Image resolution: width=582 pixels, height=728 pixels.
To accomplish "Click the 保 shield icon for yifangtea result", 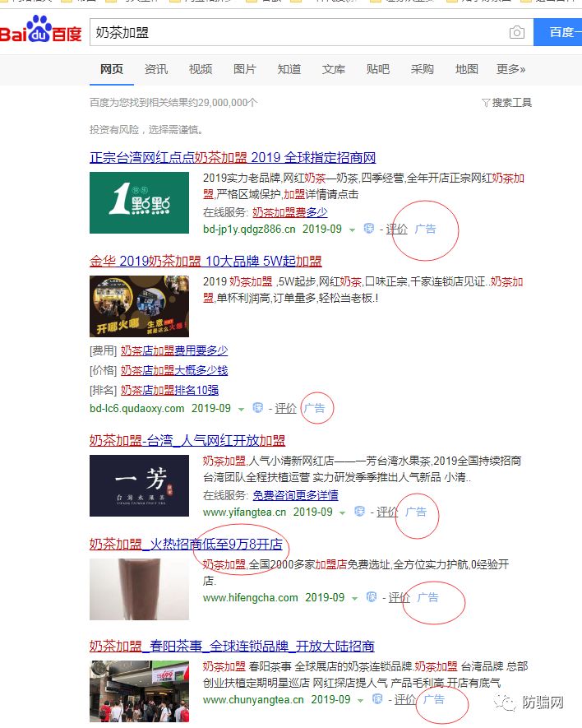I will 360,511.
